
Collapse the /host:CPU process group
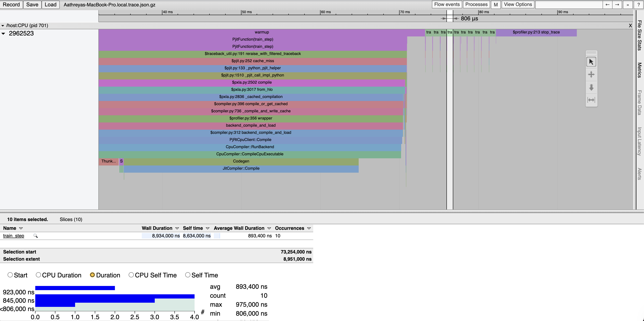point(3,25)
